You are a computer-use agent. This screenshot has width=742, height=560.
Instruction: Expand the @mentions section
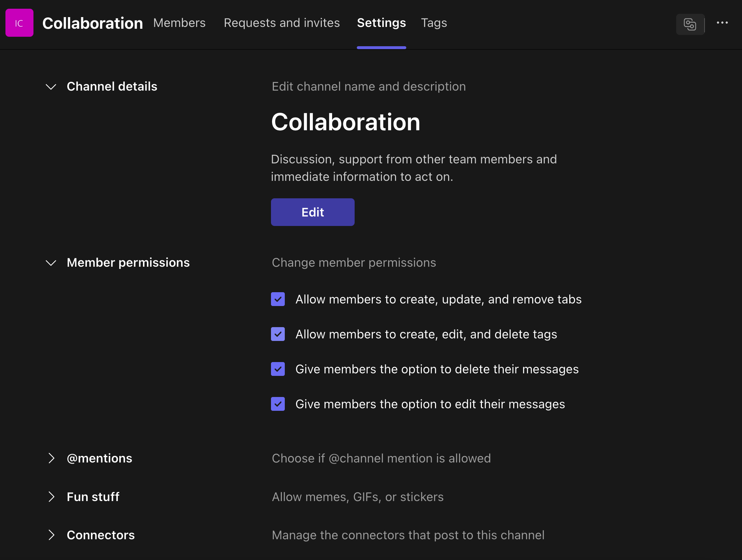pyautogui.click(x=51, y=458)
